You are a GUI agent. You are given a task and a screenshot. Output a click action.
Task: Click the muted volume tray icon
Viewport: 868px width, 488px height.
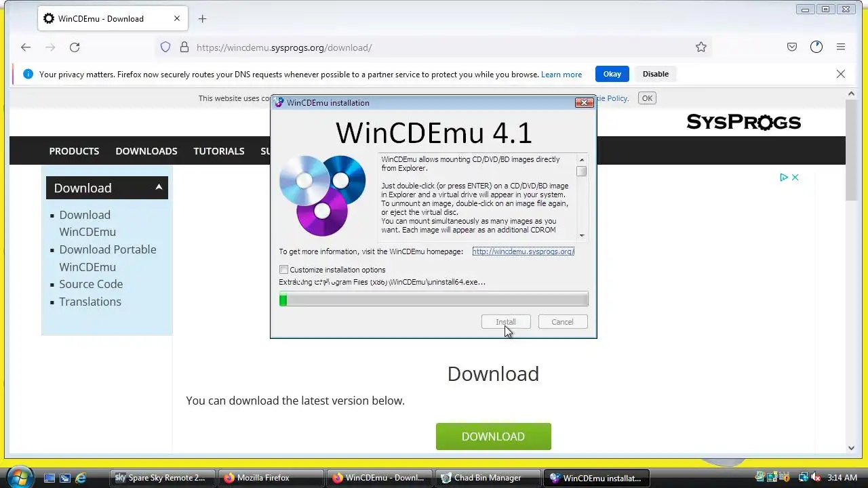coord(816,478)
